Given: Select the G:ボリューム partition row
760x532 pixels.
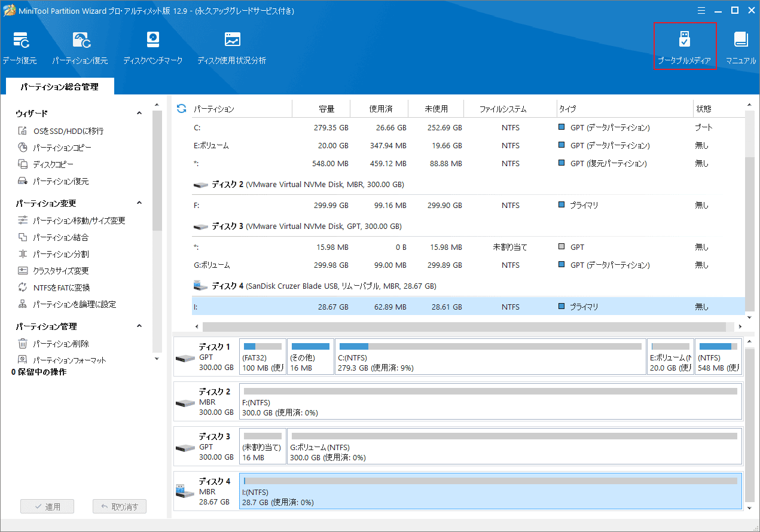Looking at the screenshot, I should (x=469, y=265).
